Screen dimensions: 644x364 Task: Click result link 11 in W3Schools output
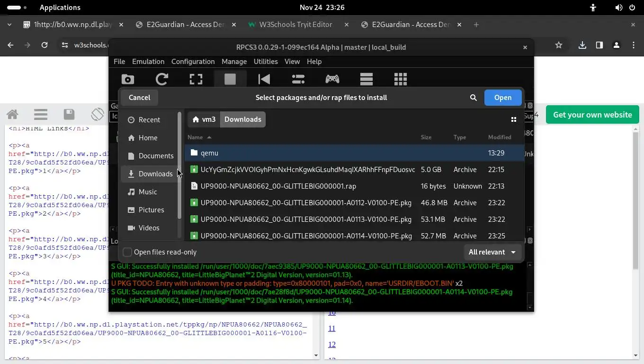pos(331,328)
